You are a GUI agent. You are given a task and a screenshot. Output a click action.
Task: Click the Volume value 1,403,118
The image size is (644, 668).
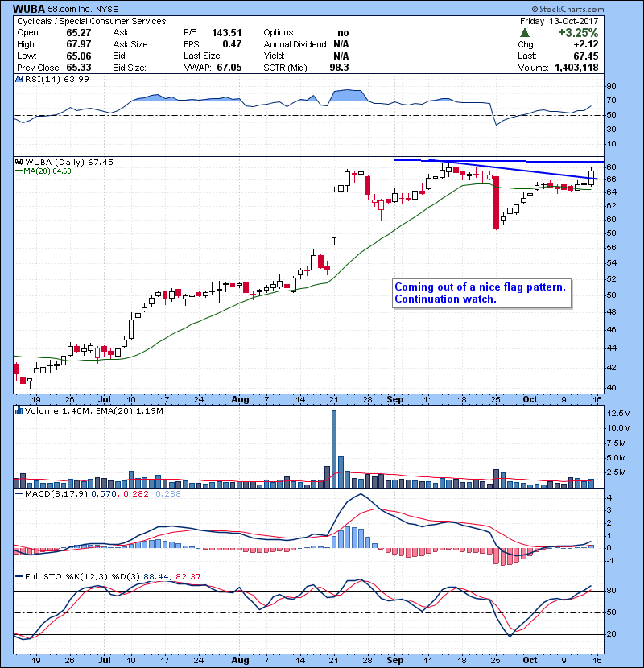point(576,68)
